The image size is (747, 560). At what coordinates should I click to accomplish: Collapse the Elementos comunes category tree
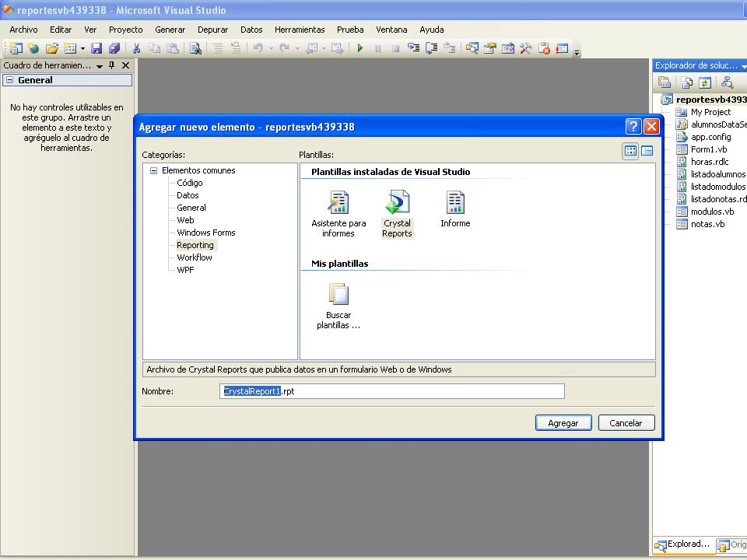tap(153, 170)
